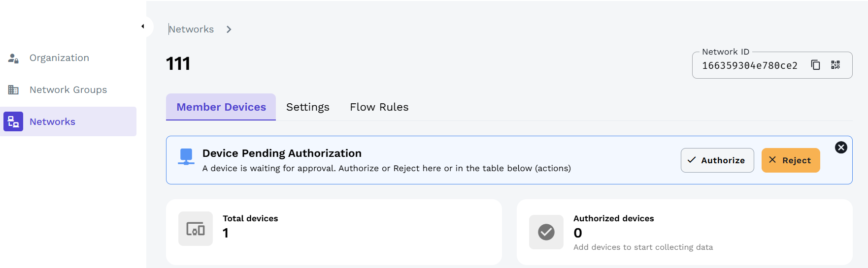This screenshot has width=868, height=268.
Task: Click the Authorized devices checkmark icon
Action: pos(546,232)
